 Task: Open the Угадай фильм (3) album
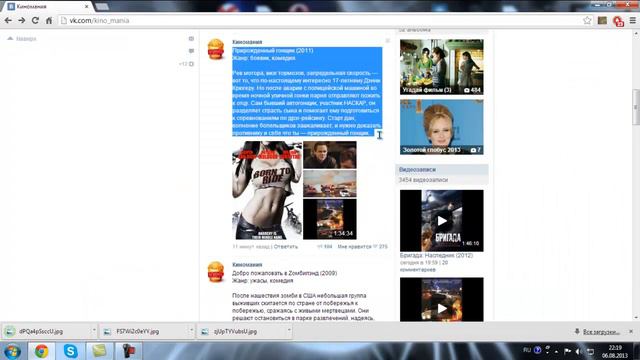442,67
